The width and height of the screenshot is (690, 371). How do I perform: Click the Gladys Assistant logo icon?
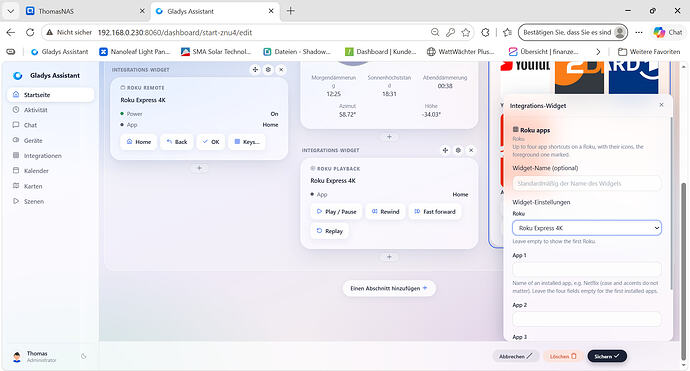pyautogui.click(x=18, y=76)
